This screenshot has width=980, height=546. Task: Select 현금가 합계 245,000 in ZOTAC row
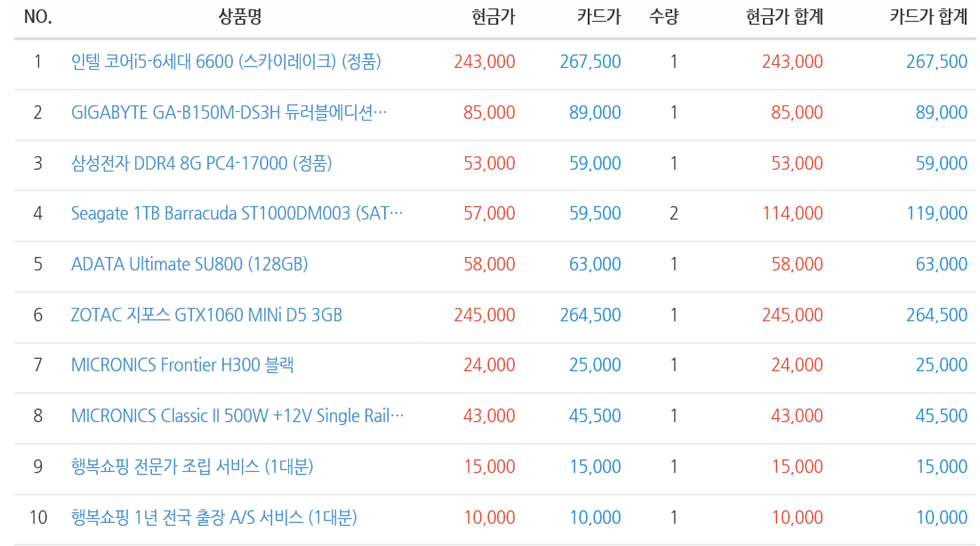pos(792,315)
